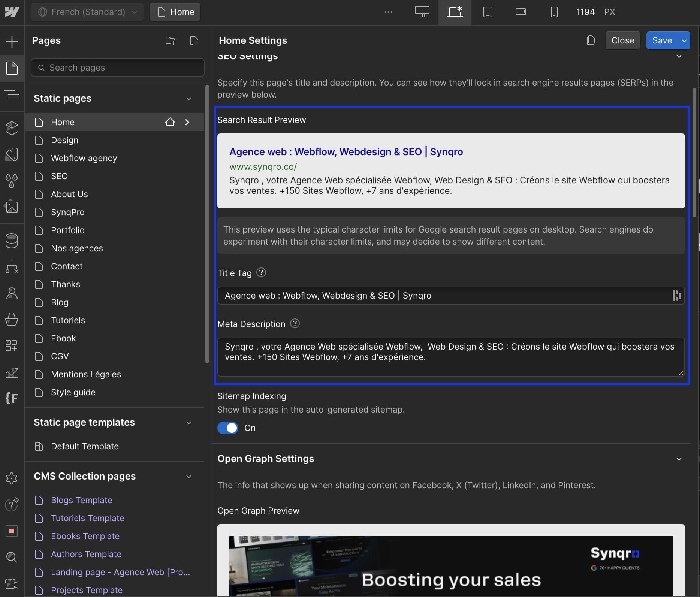Open French (Standard) locale dropdown
This screenshot has width=700, height=597.
tap(87, 12)
